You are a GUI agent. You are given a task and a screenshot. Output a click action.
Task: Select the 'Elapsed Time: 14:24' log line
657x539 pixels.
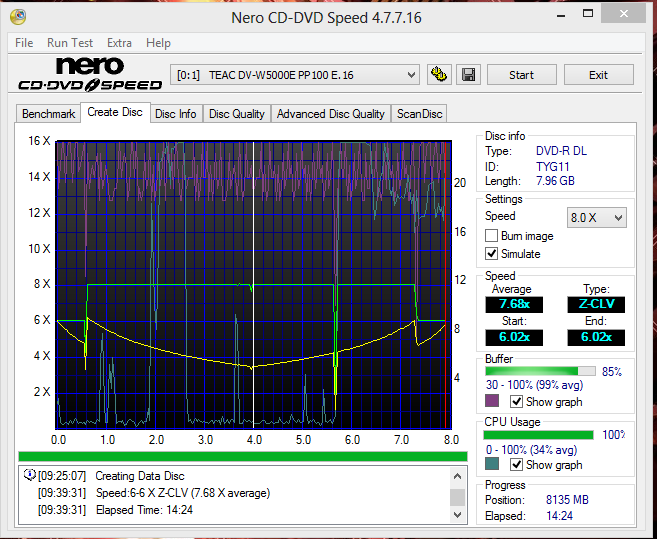pos(144,510)
